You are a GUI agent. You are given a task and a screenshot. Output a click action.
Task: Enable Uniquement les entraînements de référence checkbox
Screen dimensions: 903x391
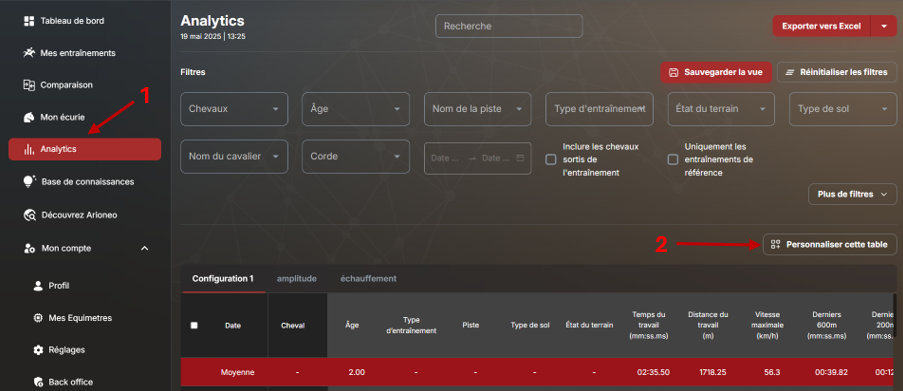(673, 160)
